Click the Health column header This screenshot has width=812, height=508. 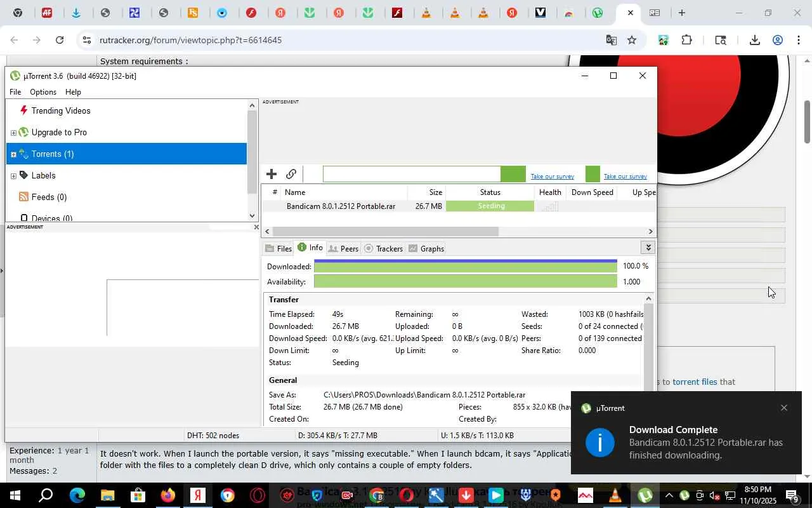pos(550,192)
